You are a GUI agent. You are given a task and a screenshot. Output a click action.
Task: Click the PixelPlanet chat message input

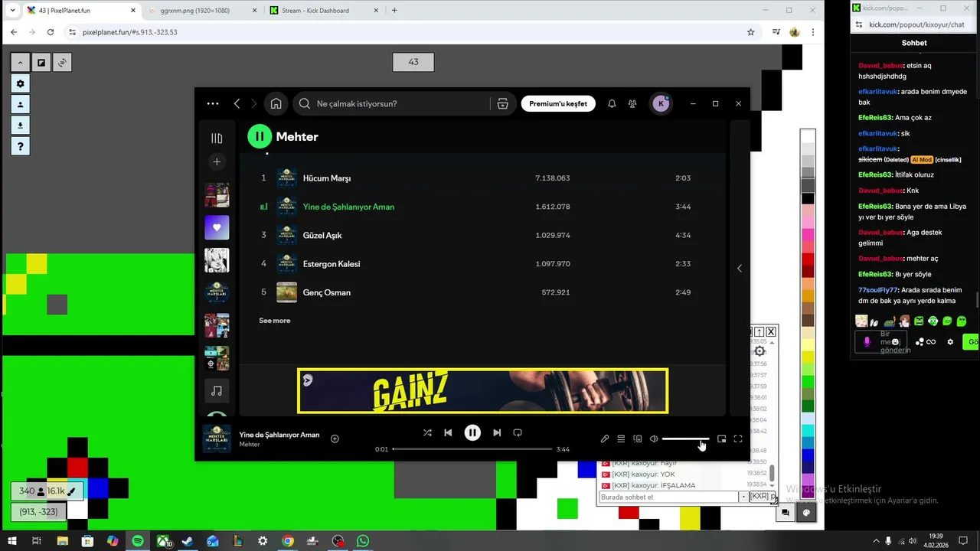[668, 497]
